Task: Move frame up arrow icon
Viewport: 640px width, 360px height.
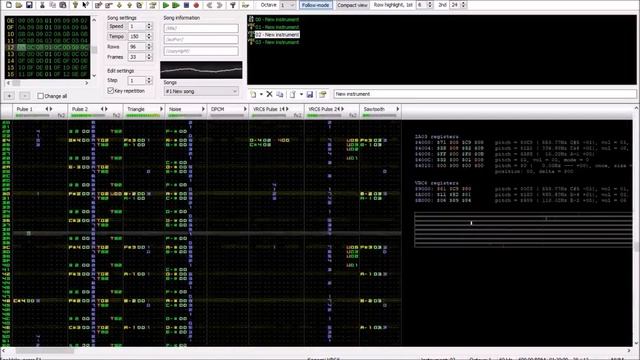Action: (x=129, y=5)
